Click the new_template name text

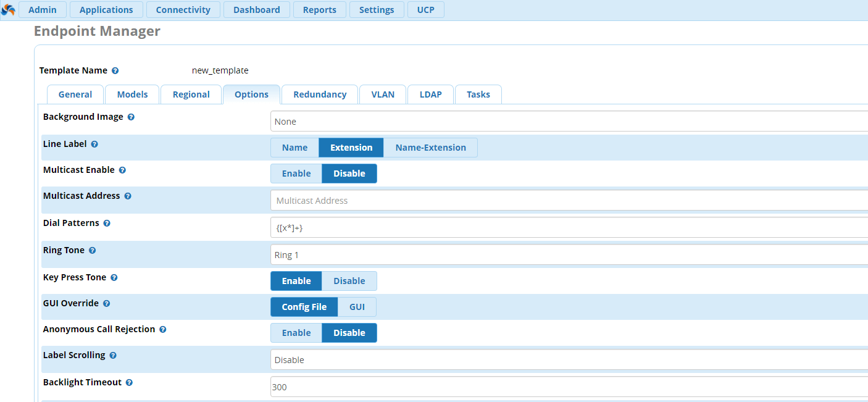[x=220, y=70]
